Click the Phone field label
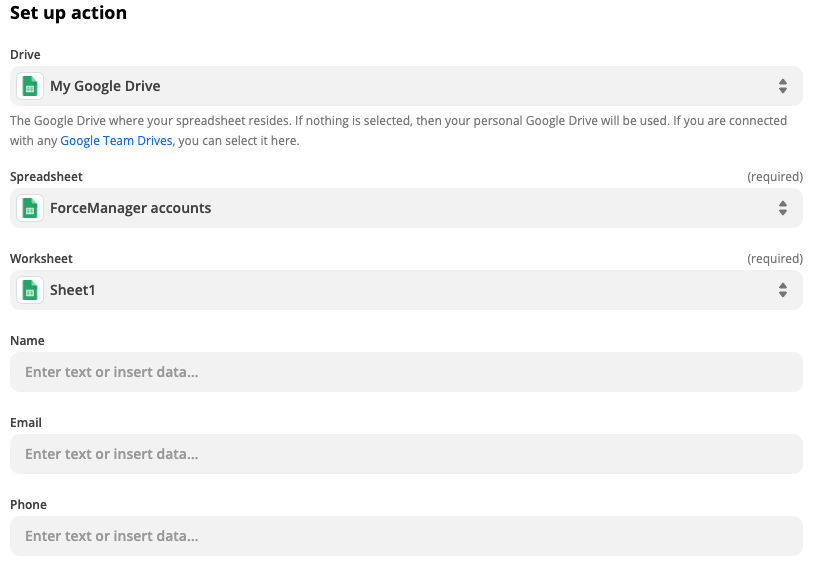819x574 pixels. point(28,505)
